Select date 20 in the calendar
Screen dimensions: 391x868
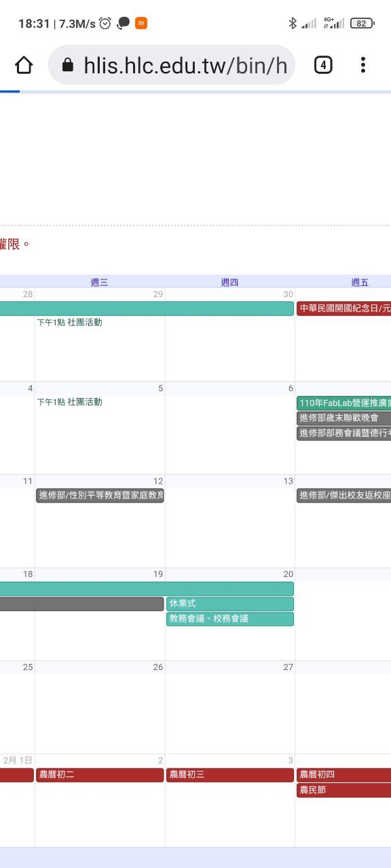[288, 574]
